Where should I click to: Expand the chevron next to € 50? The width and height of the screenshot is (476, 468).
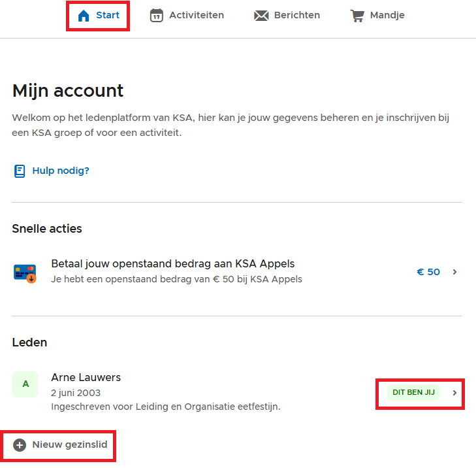pyautogui.click(x=455, y=272)
